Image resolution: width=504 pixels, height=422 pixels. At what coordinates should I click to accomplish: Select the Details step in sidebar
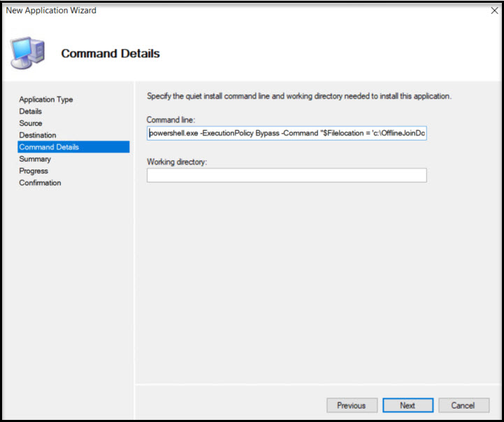31,111
